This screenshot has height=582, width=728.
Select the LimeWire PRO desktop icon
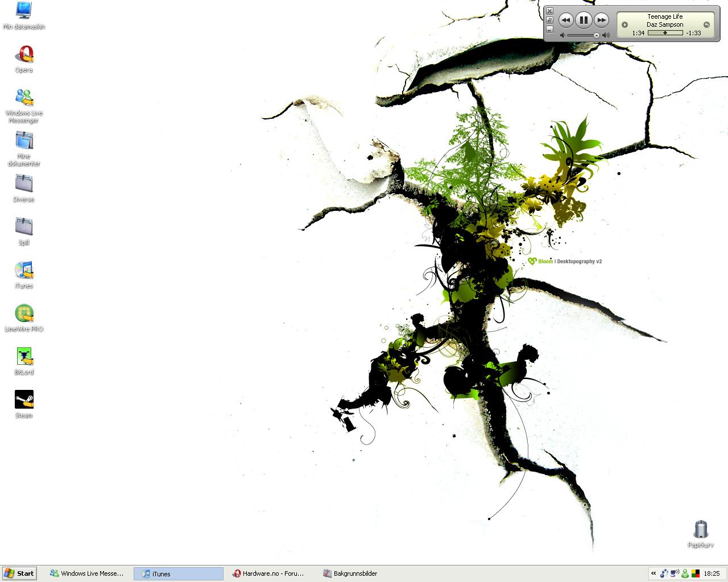click(24, 318)
